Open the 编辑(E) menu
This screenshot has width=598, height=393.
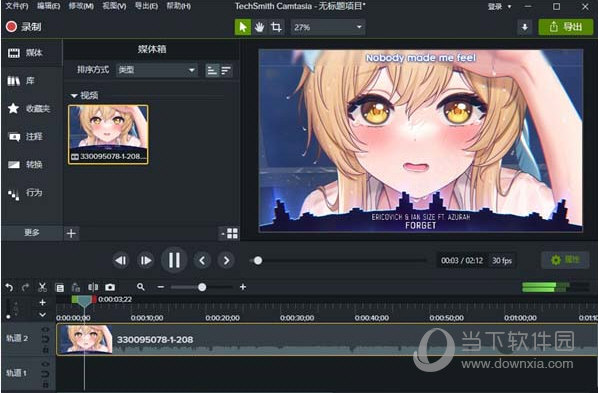(x=49, y=6)
